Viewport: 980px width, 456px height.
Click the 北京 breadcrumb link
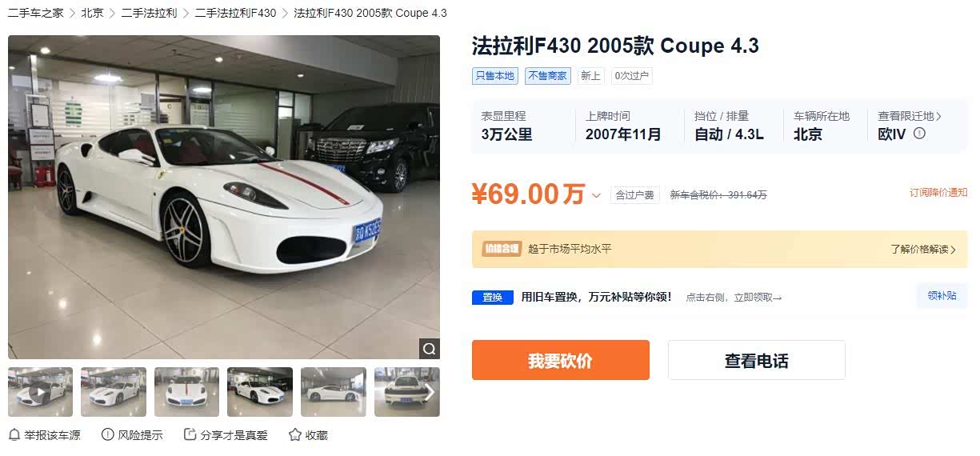click(x=92, y=13)
